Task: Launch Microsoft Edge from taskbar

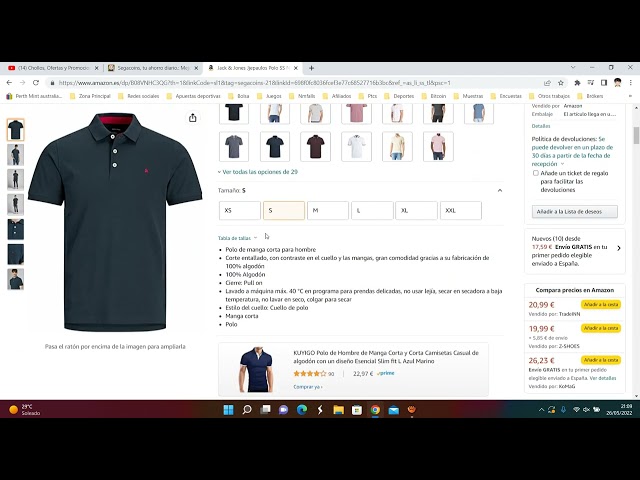Action: point(302,409)
